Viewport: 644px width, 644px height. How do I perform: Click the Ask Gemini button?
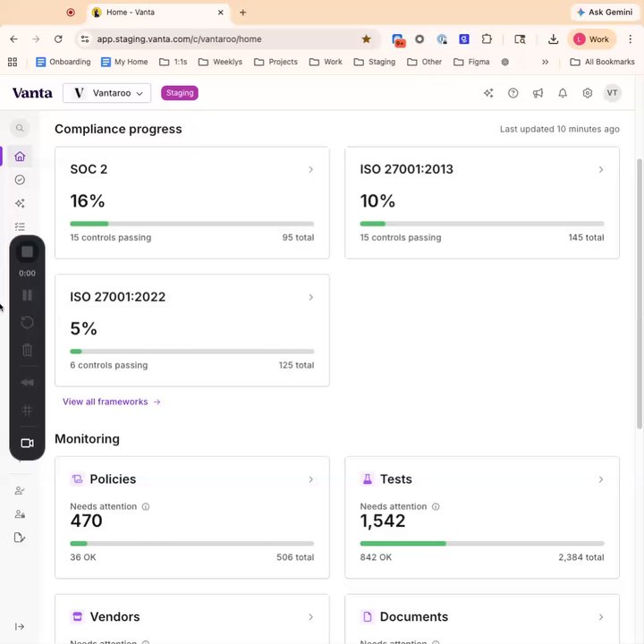[x=604, y=13]
